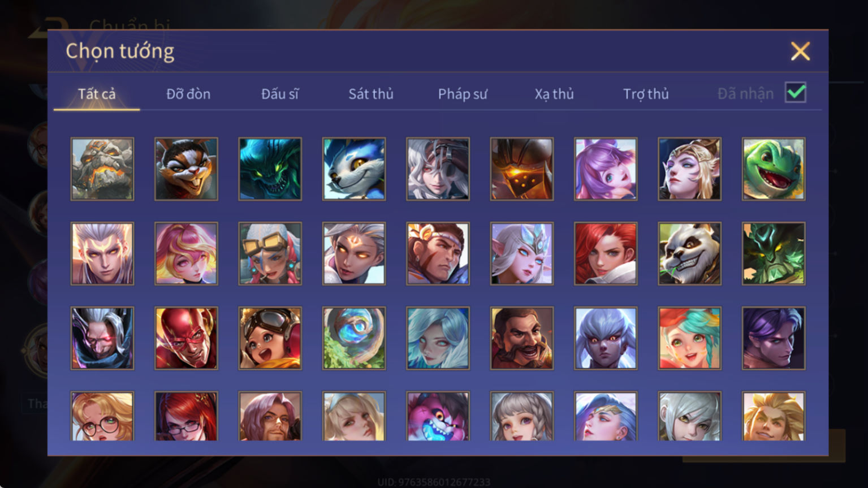Select the swirling blue orb hero portrait
The image size is (868, 488).
click(x=354, y=338)
